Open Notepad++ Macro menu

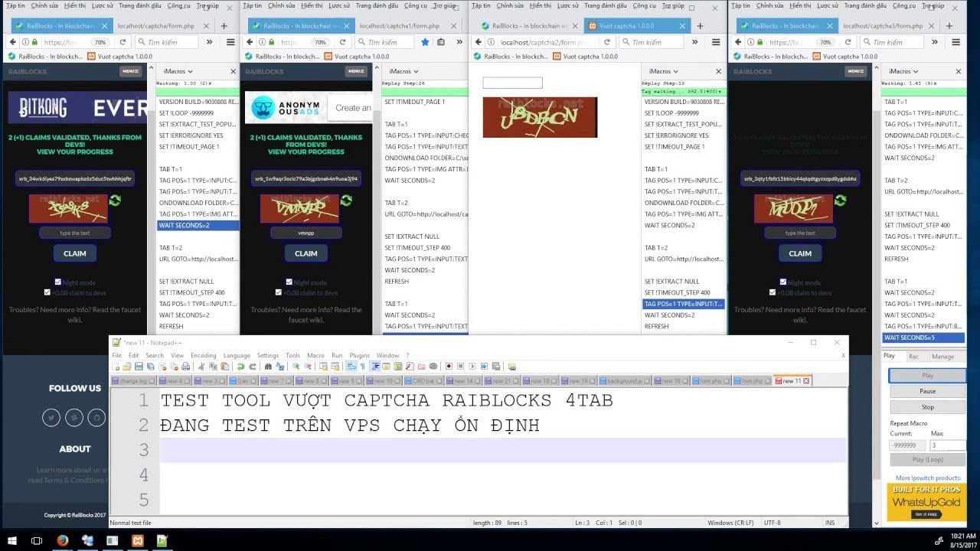(315, 355)
